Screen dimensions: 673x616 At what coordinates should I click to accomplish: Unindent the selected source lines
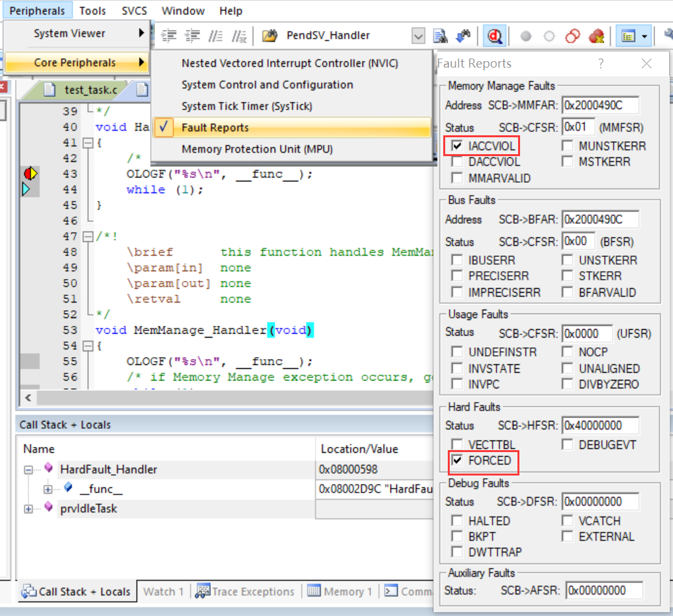[x=193, y=35]
